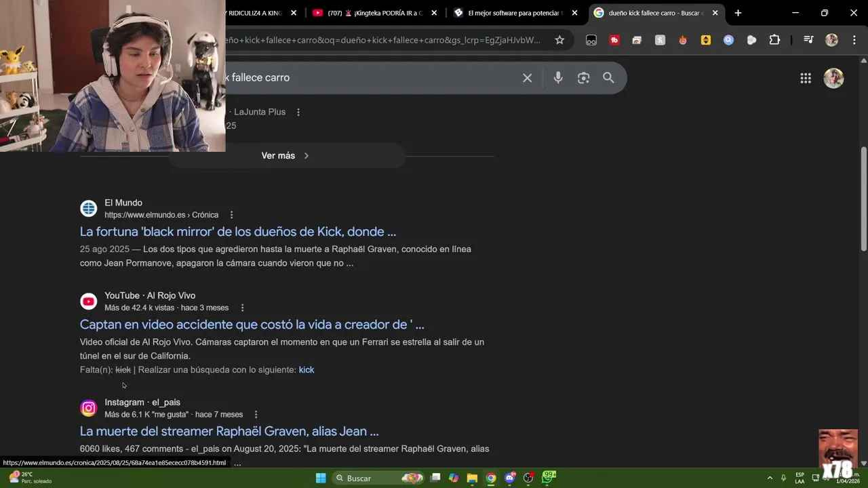868x488 pixels.
Task: Click the 'ESP LAA' language indicator
Action: point(800,478)
